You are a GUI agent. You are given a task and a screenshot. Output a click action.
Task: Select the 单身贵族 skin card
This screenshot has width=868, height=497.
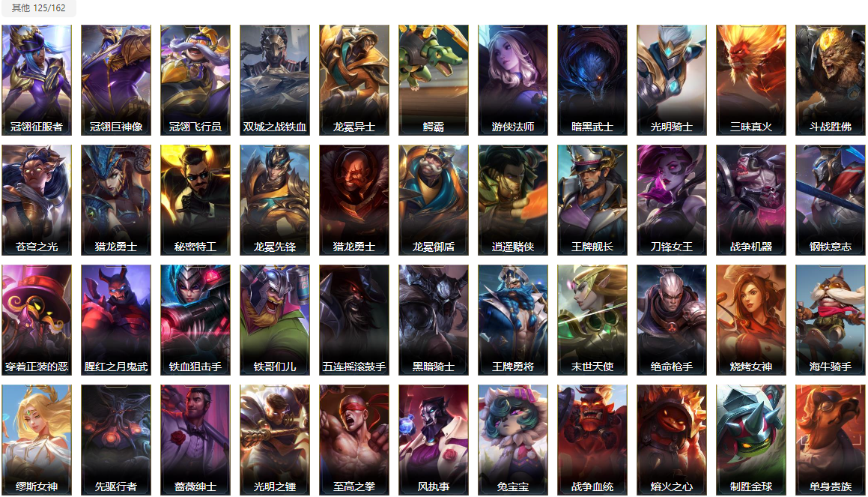[831, 440]
